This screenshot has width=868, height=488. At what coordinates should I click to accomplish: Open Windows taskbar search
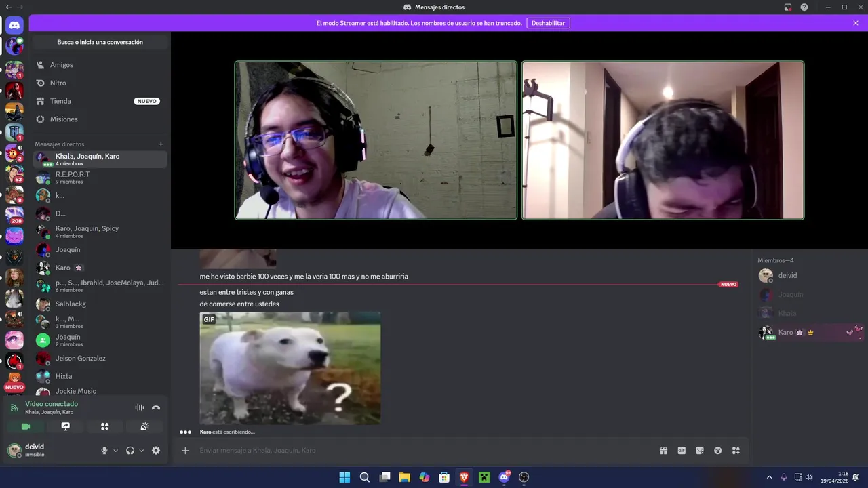(x=365, y=477)
